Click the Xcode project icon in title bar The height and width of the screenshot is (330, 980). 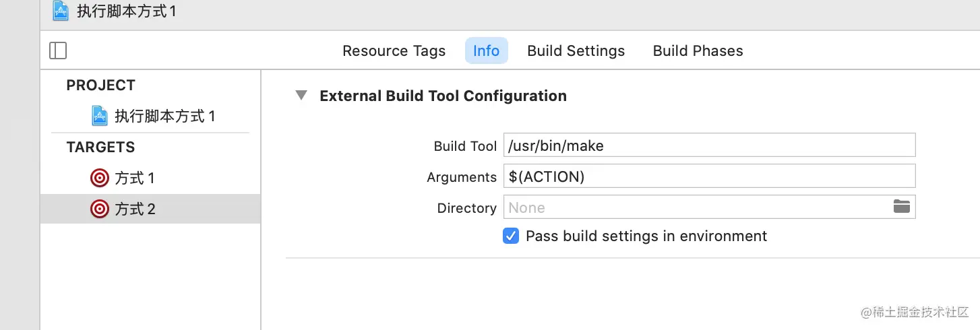(x=61, y=11)
